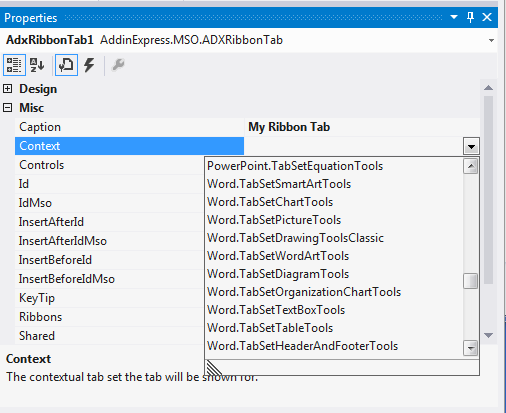Click property grid scroll down arrow
The height and width of the screenshot is (413, 506).
click(x=488, y=335)
